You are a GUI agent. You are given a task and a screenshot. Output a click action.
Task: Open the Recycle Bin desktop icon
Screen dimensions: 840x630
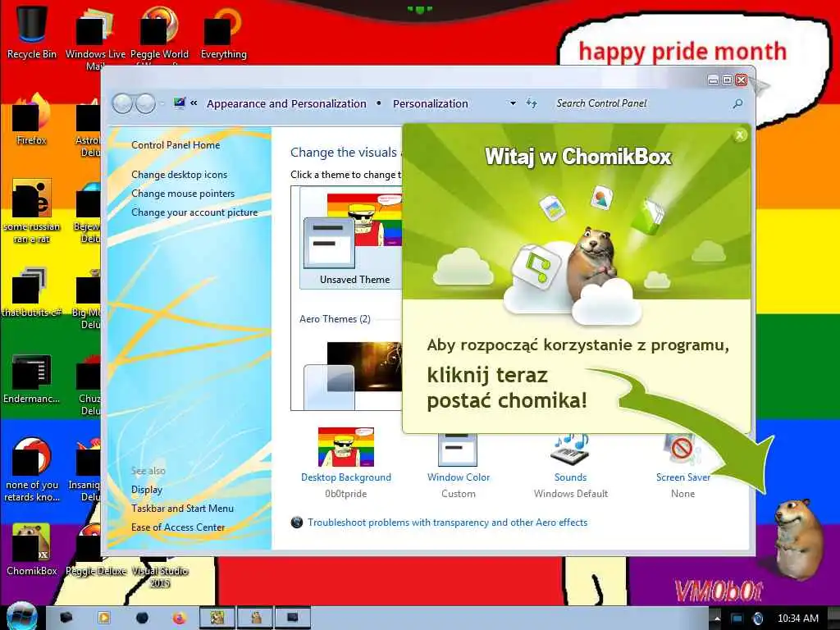coord(32,32)
